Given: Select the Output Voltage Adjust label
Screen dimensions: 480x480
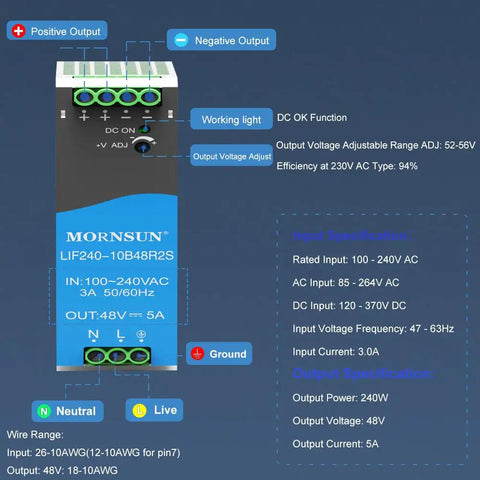Looking at the screenshot, I should point(232,156).
